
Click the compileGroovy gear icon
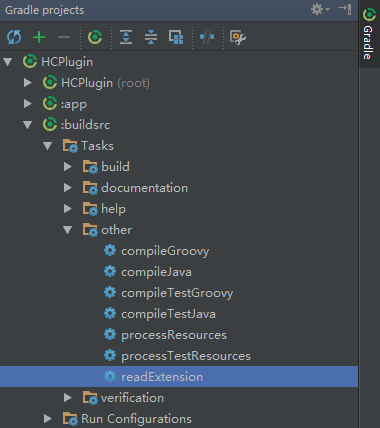(110, 250)
